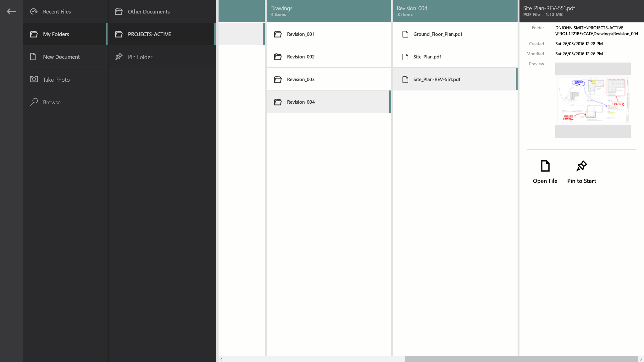Click the Open File icon
This screenshot has height=362, width=644.
545,166
